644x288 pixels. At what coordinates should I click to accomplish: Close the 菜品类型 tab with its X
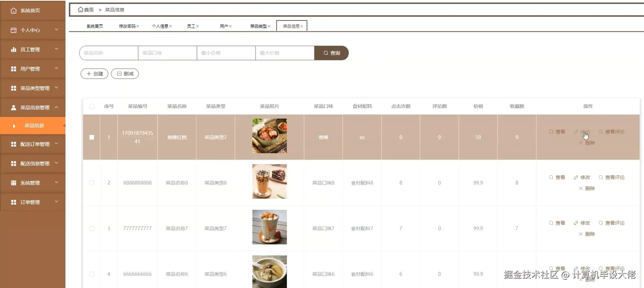[x=269, y=26]
